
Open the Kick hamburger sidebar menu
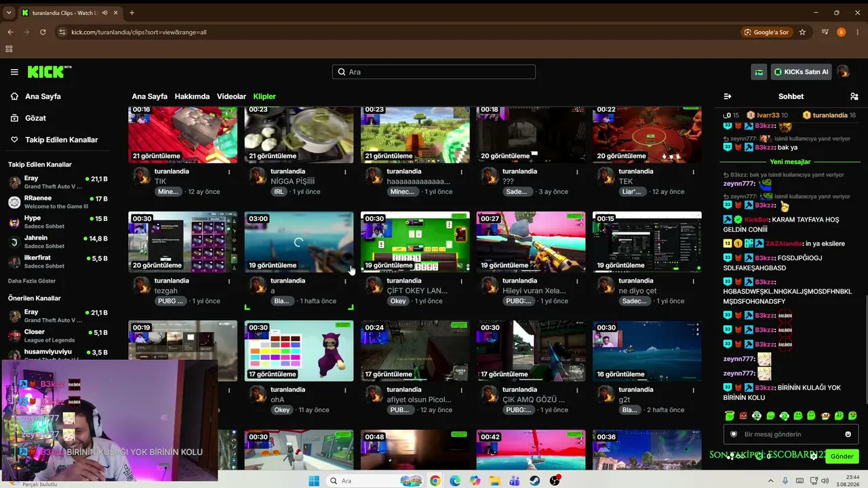14,72
